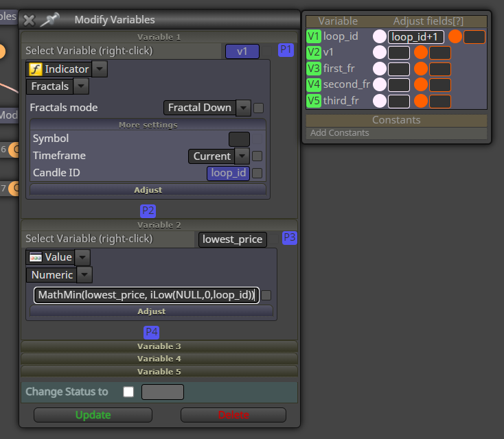The height and width of the screenshot is (439, 504).
Task: Enable the Change Status to checkbox
Action: point(128,392)
